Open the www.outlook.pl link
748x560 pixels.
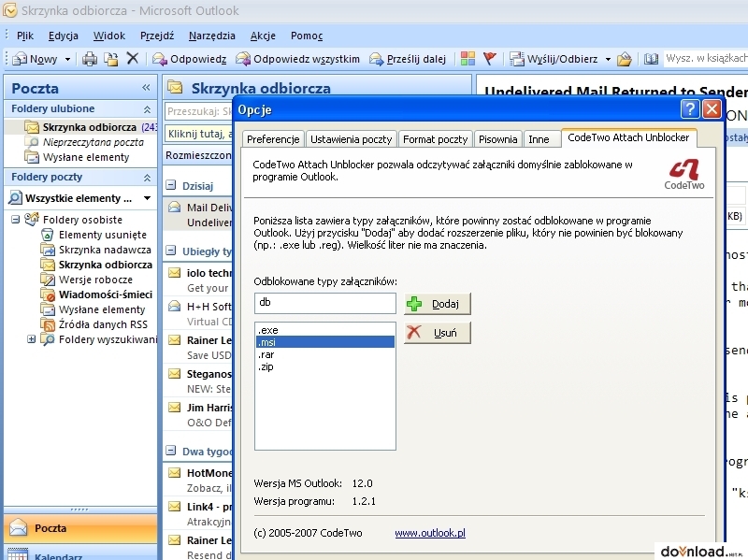pos(430,533)
